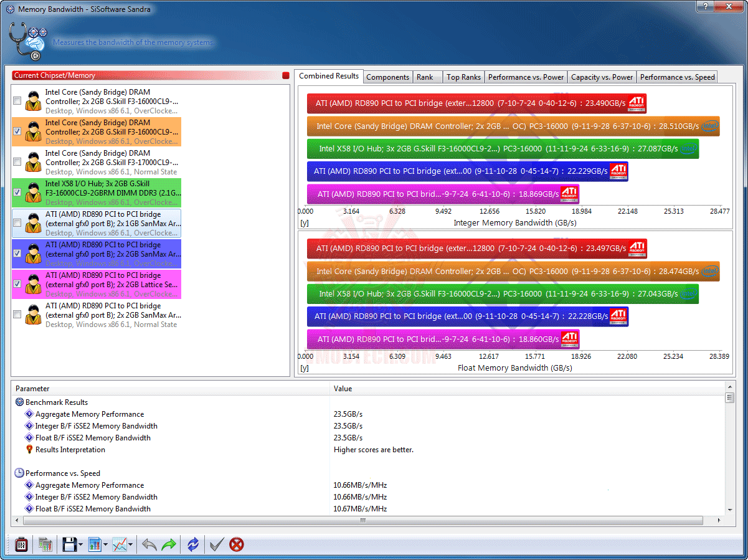Click the options icon in the bottom toolbar

click(x=21, y=544)
